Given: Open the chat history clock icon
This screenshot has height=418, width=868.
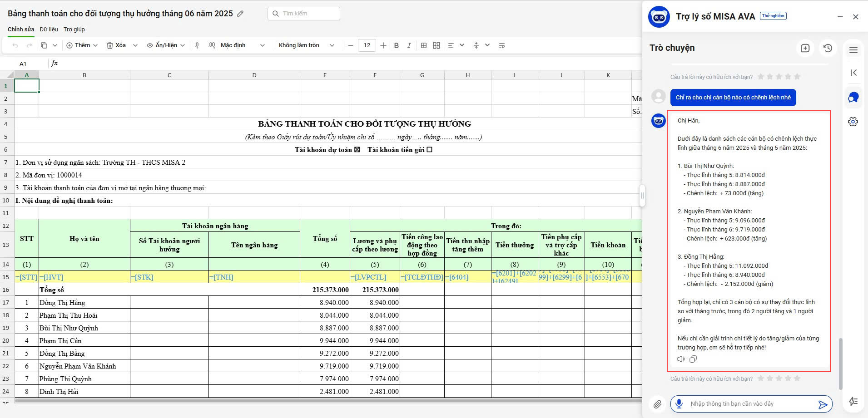Looking at the screenshot, I should pos(828,48).
